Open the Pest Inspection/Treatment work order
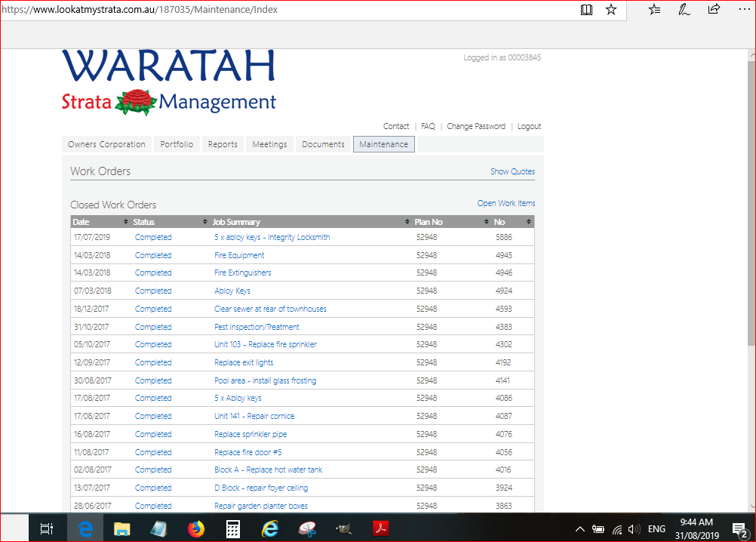Screen dimensions: 756x542 pos(257,327)
